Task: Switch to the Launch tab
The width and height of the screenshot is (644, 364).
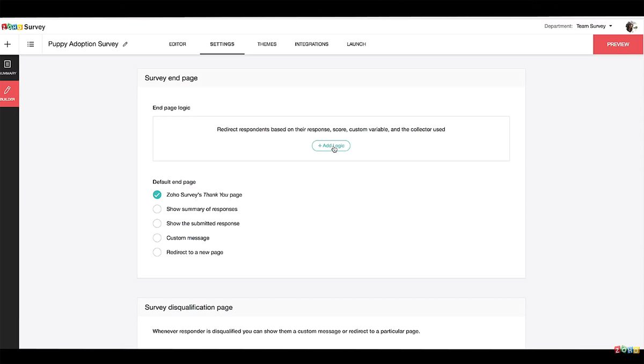Action: pyautogui.click(x=356, y=44)
